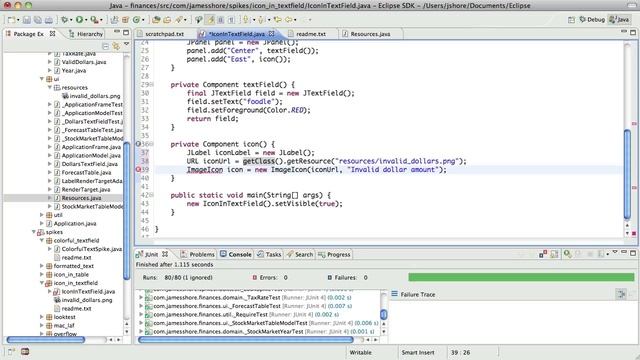The width and height of the screenshot is (640, 360).
Task: Click the External Tools run icon
Action: pyautogui.click(x=94, y=20)
